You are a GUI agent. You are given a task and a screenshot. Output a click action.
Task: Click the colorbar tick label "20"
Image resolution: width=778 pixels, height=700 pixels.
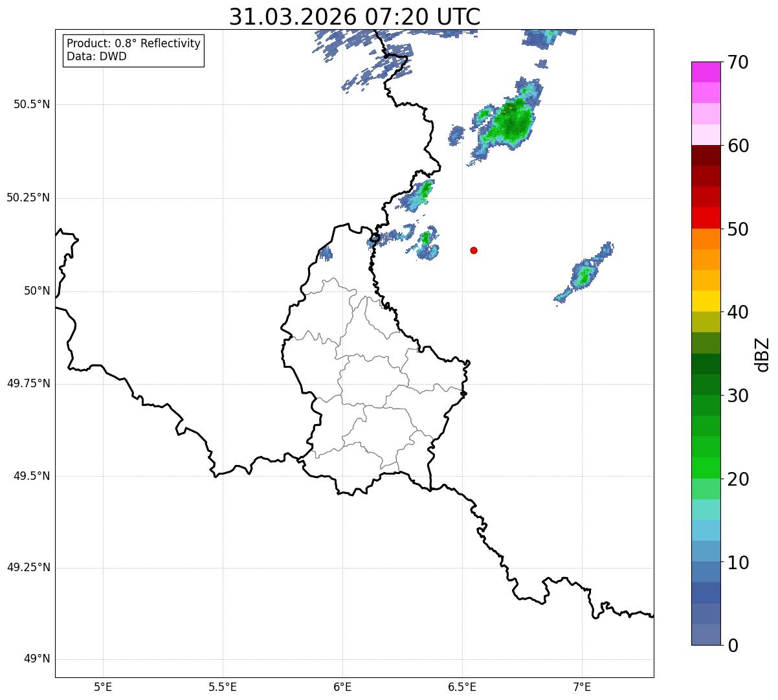[x=738, y=479]
